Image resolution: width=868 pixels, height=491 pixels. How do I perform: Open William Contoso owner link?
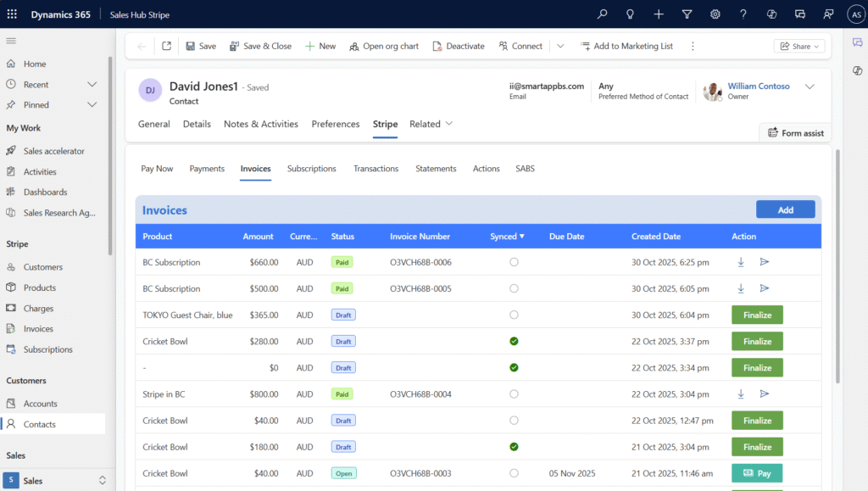coord(759,86)
